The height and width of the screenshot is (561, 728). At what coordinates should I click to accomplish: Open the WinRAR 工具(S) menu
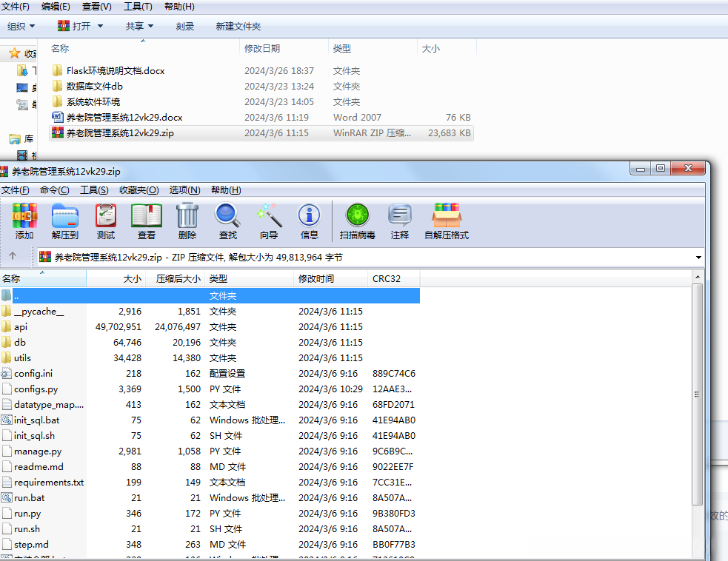(94, 189)
